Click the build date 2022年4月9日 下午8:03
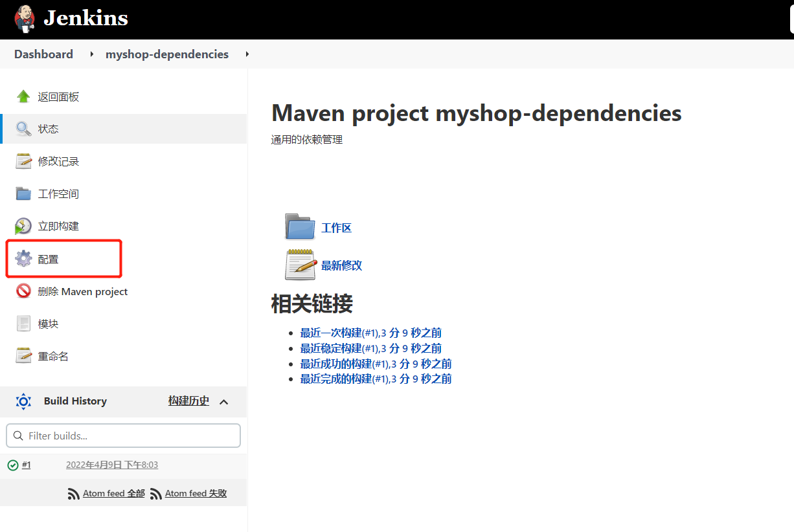The image size is (794, 532). [112, 465]
